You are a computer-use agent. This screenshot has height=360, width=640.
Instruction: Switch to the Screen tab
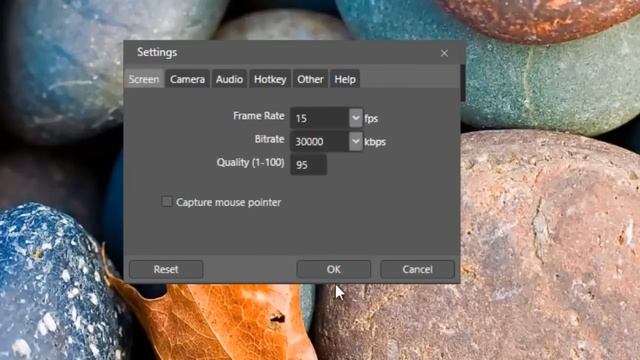point(144,79)
